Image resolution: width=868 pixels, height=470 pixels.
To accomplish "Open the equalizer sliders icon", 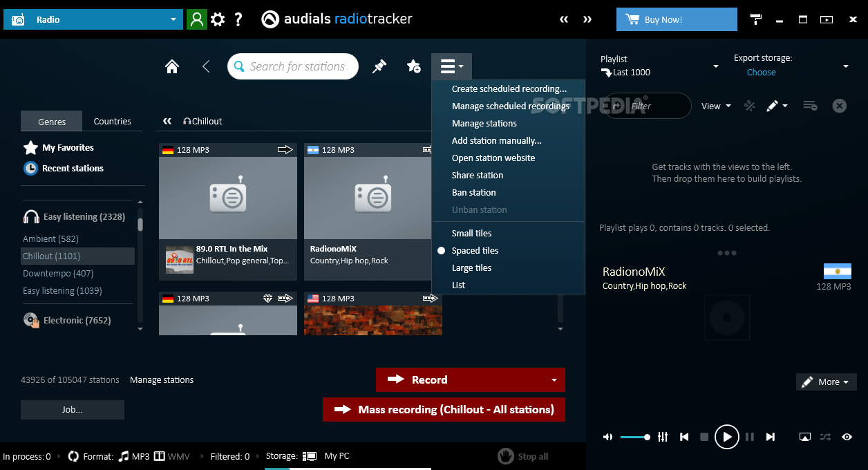I will point(663,437).
